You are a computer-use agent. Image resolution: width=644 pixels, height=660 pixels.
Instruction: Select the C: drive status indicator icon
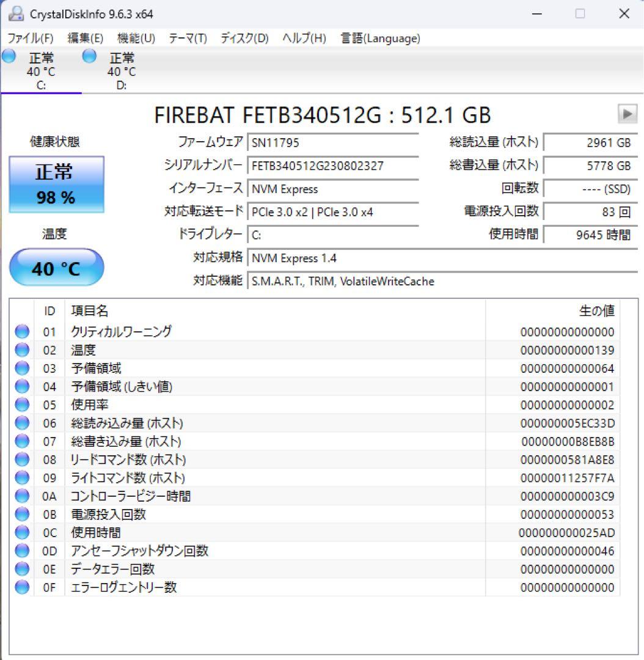pyautogui.click(x=9, y=56)
